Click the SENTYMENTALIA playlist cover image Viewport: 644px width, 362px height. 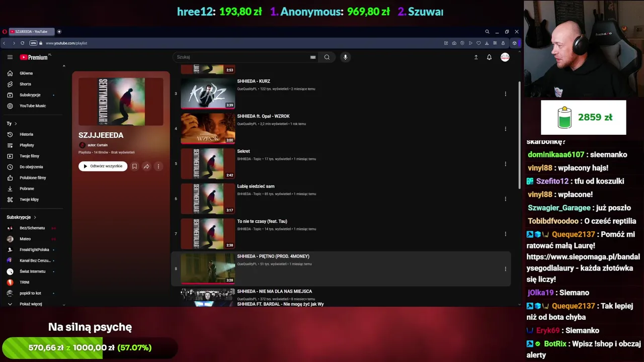point(121,102)
